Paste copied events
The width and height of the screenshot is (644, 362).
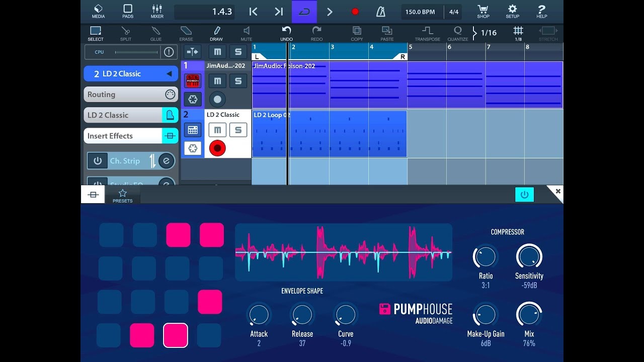[x=387, y=33]
